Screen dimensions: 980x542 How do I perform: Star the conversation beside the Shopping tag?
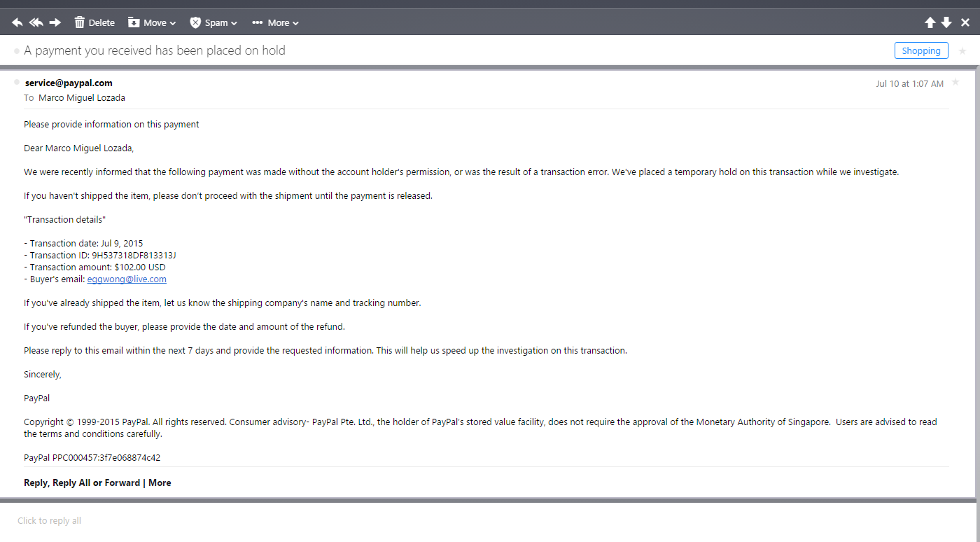[x=962, y=51]
